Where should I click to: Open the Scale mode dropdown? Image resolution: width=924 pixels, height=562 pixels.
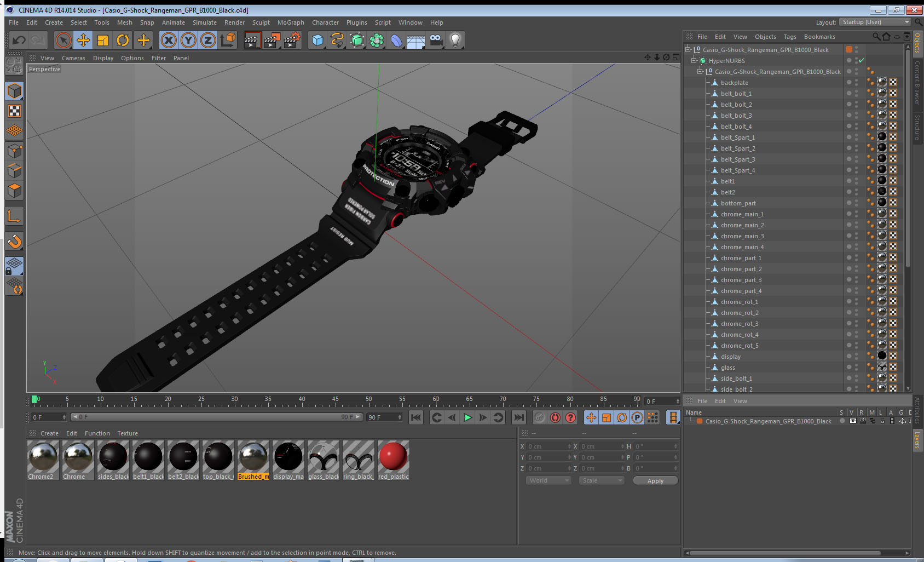tap(602, 480)
